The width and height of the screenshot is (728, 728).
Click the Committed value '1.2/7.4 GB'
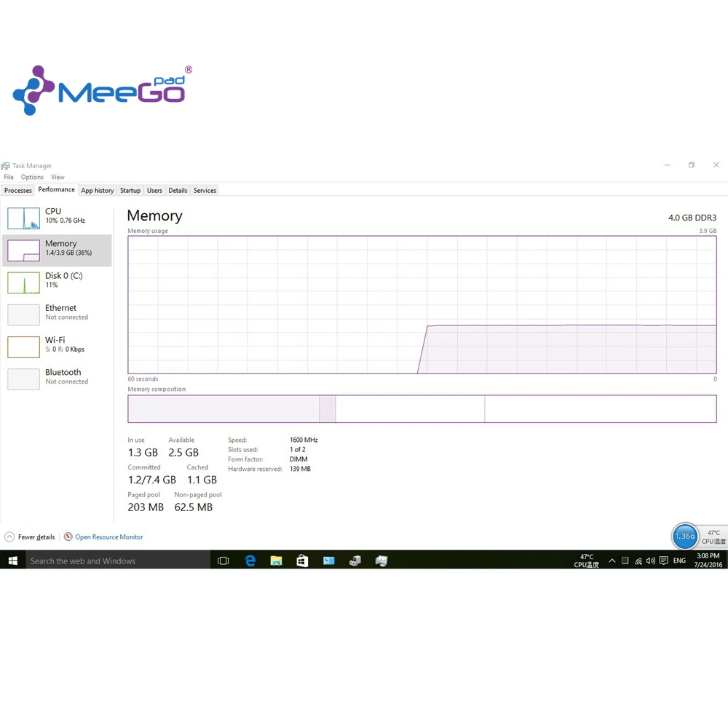coord(152,480)
